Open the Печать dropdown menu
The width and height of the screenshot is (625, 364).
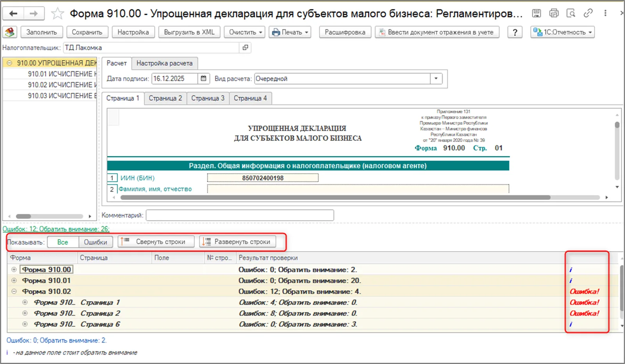click(290, 32)
